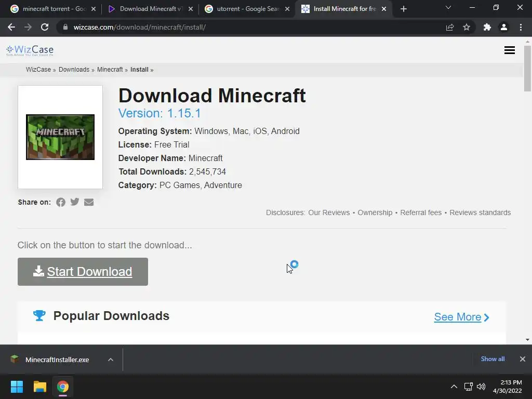Go back using the browser back arrow

[x=11, y=27]
